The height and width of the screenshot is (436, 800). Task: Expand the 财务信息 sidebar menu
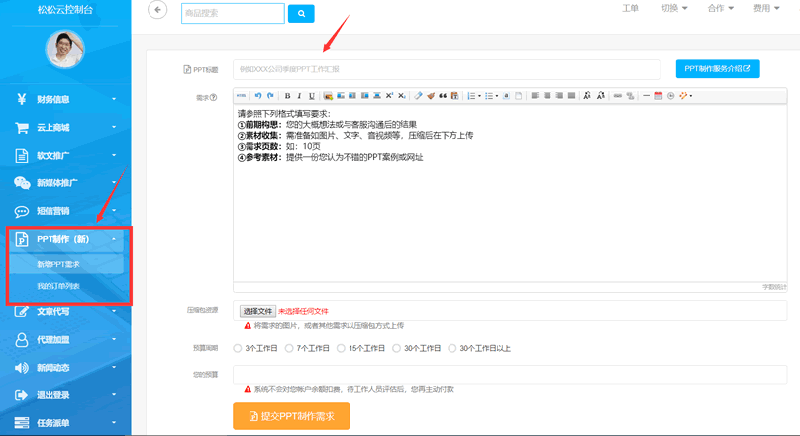click(x=66, y=99)
